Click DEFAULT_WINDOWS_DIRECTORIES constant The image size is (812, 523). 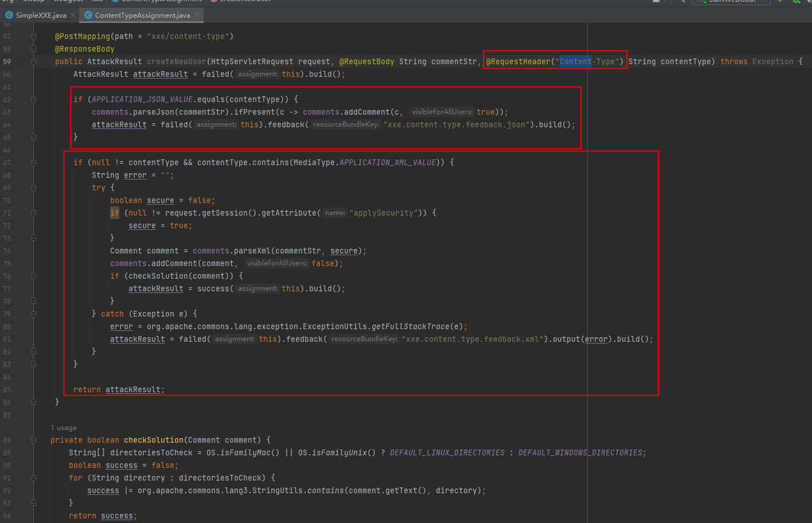click(x=580, y=452)
